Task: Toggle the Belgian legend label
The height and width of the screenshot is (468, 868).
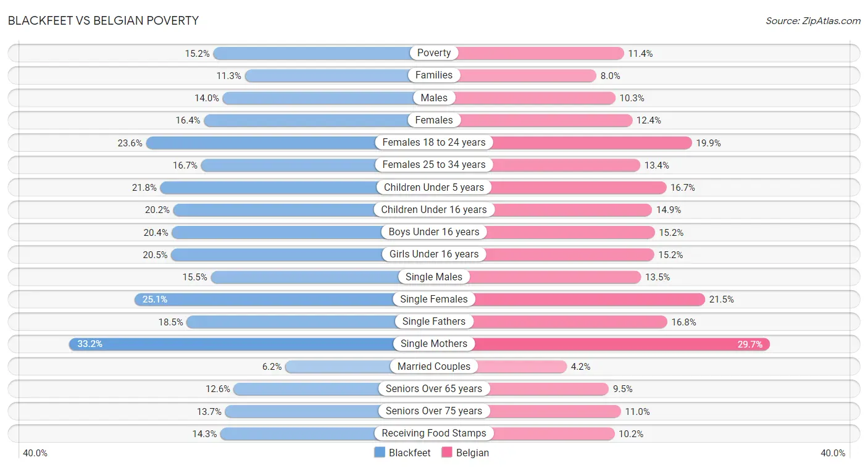Action: click(472, 453)
